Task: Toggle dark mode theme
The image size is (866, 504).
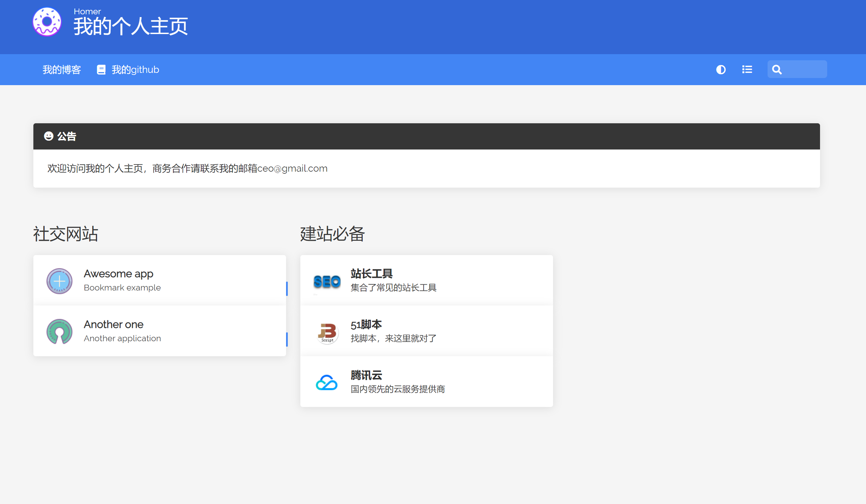Action: [x=721, y=69]
